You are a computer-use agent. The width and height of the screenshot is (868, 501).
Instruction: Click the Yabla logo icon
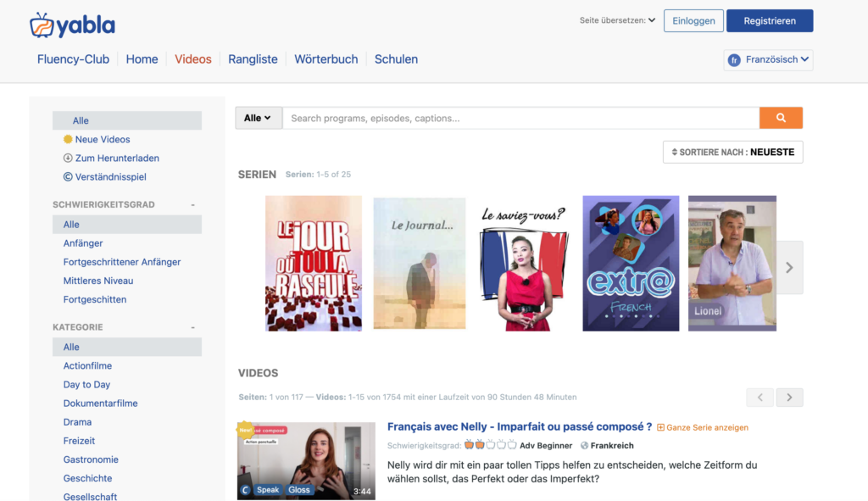[x=41, y=25]
